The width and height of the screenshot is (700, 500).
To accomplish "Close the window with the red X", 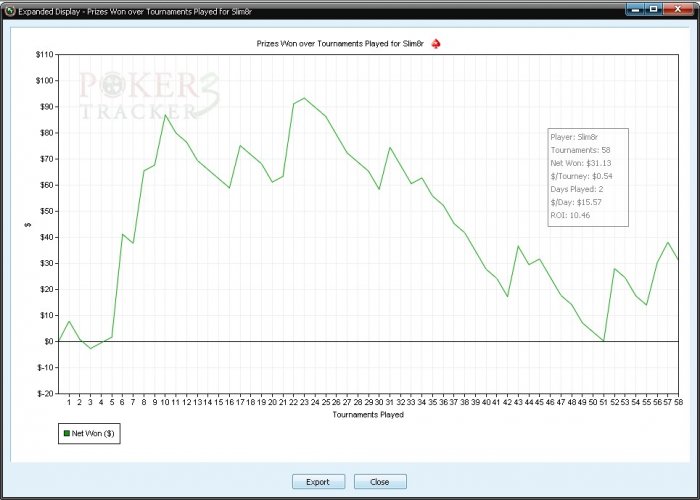I will (678, 9).
